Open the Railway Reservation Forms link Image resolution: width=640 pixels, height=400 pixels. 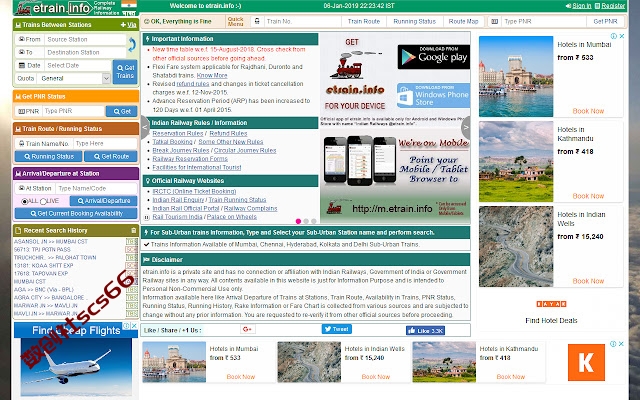tap(190, 159)
